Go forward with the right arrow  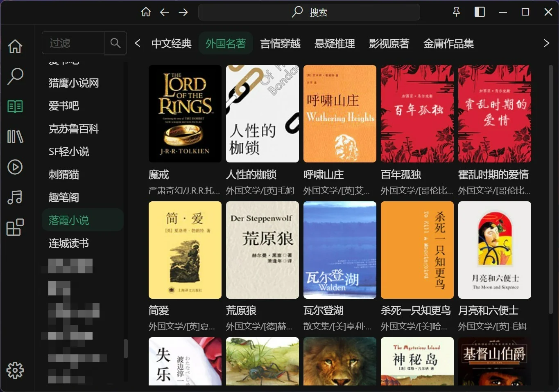(183, 12)
